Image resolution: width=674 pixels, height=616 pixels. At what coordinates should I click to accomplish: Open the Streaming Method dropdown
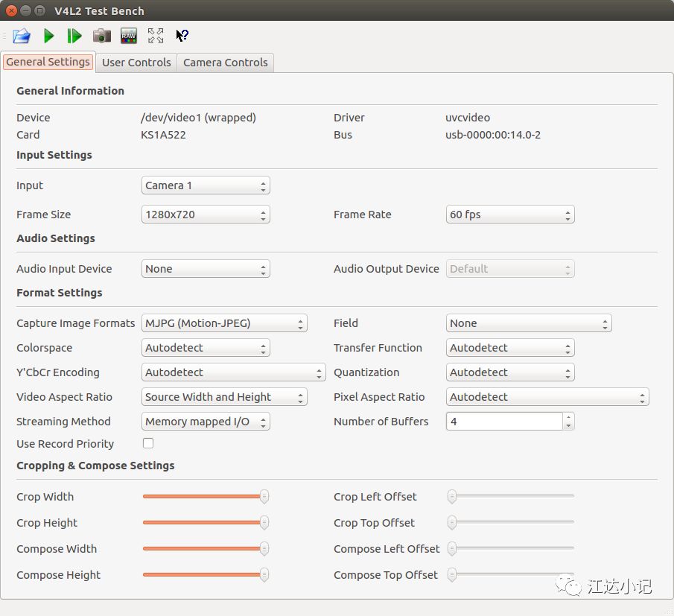point(206,422)
